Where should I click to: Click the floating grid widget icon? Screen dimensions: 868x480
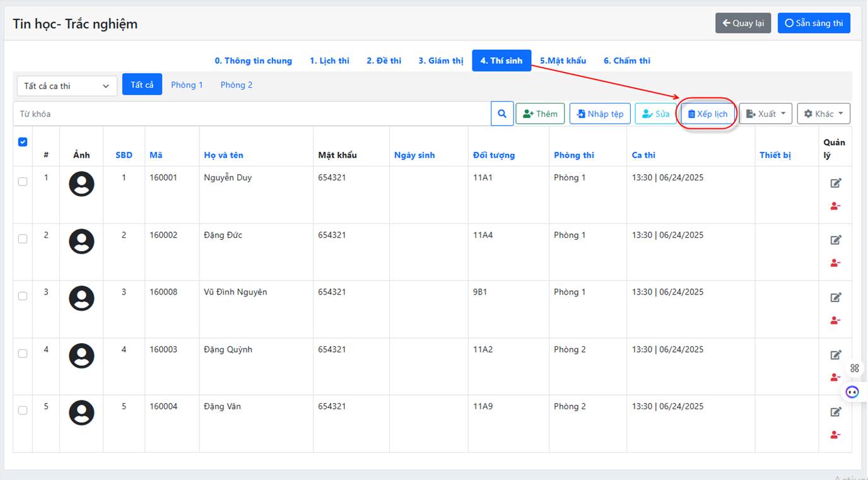pos(855,368)
